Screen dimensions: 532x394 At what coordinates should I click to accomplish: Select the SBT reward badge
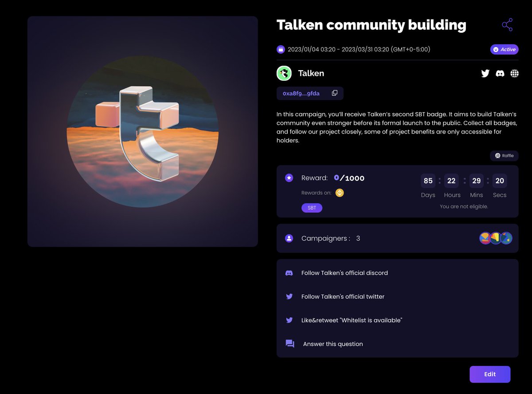pos(312,208)
